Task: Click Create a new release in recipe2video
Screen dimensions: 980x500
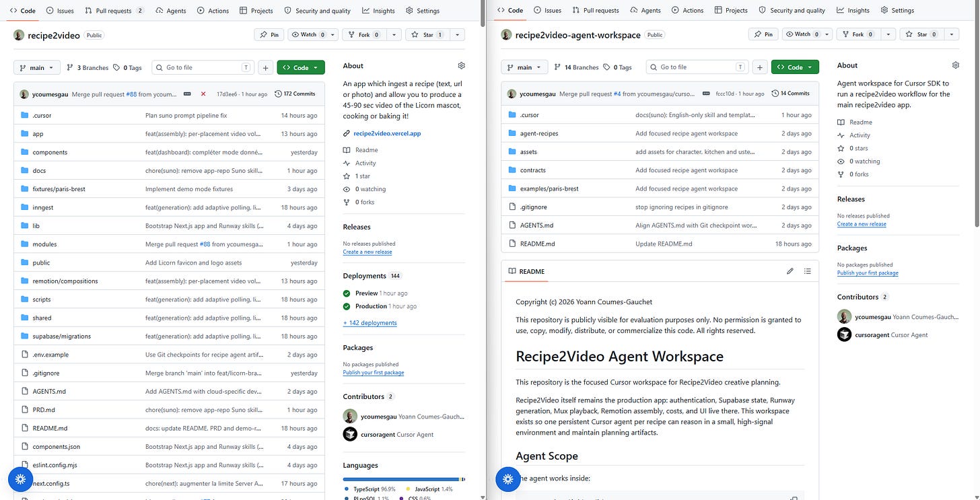Action: (x=367, y=252)
